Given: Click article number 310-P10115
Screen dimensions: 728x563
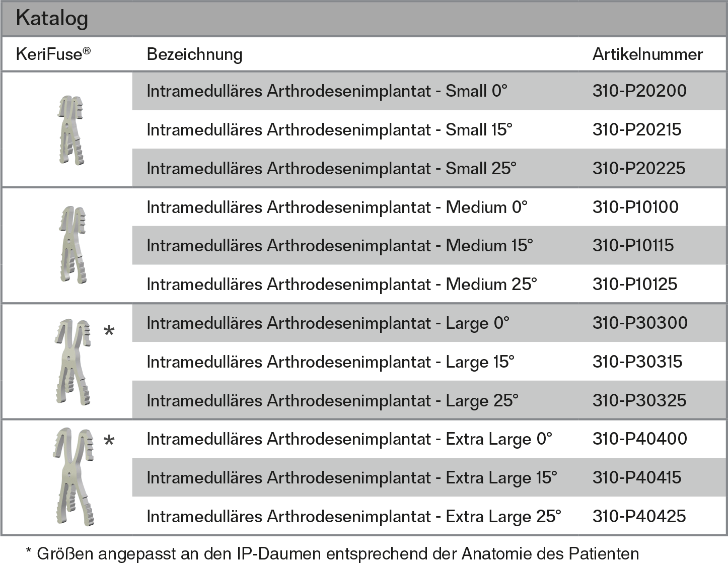Looking at the screenshot, I should (633, 245).
